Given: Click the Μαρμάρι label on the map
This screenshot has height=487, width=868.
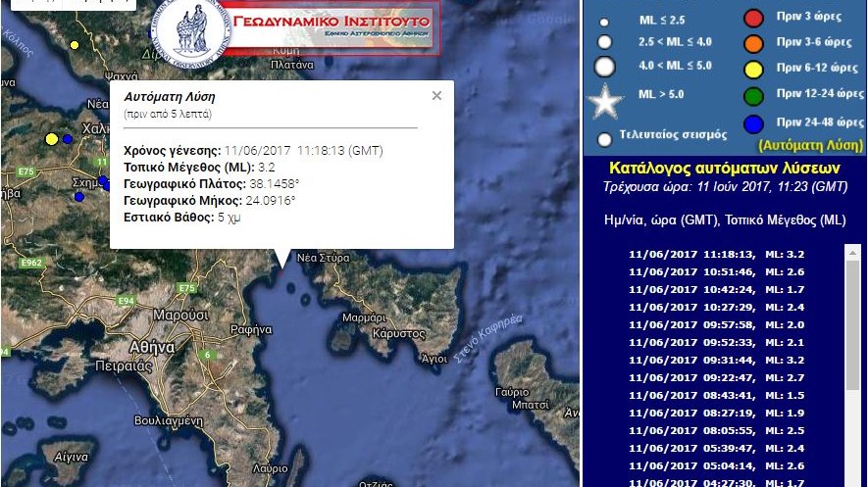Looking at the screenshot, I should pyautogui.click(x=364, y=317).
